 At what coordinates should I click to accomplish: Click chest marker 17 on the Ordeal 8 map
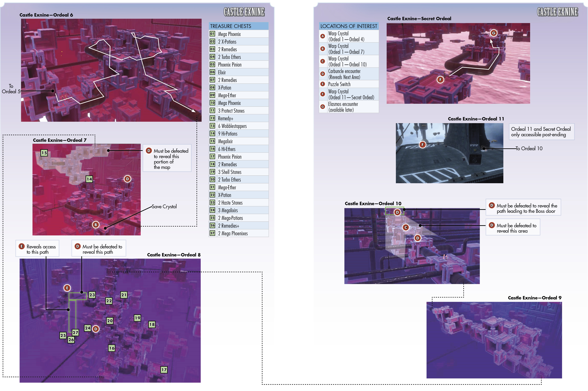(x=164, y=370)
